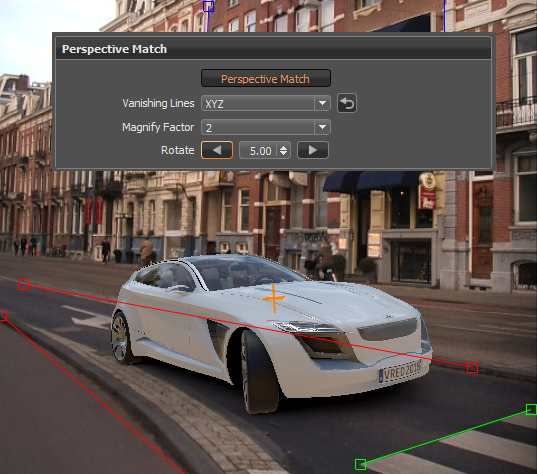Click the Perspective Match button
The image size is (537, 474).
[266, 78]
